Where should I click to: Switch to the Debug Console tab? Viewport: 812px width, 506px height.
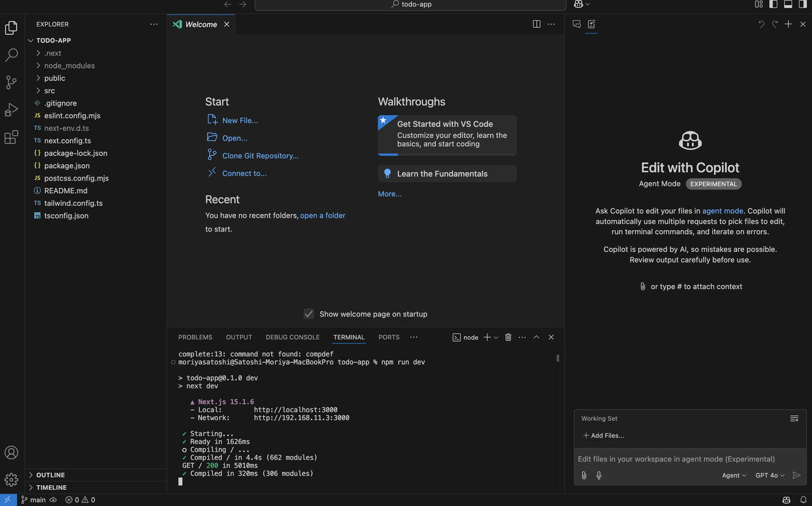[292, 337]
